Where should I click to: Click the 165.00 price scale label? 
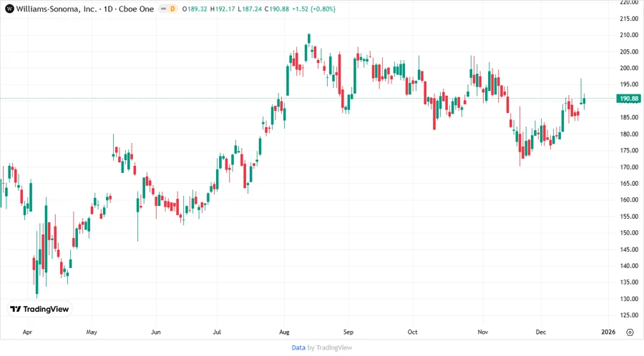point(629,183)
